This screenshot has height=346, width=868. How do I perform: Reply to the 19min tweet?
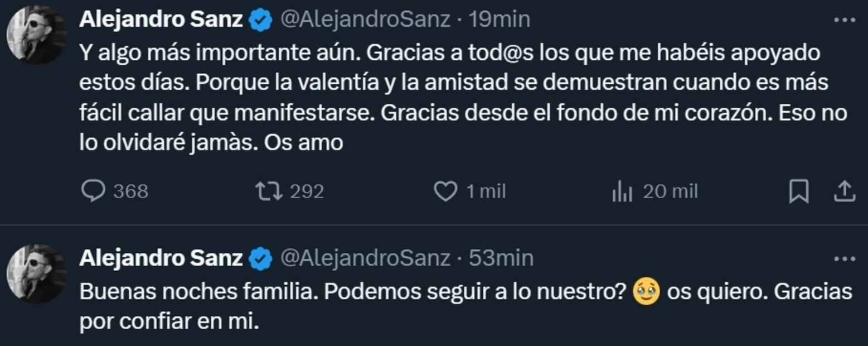[x=93, y=192]
